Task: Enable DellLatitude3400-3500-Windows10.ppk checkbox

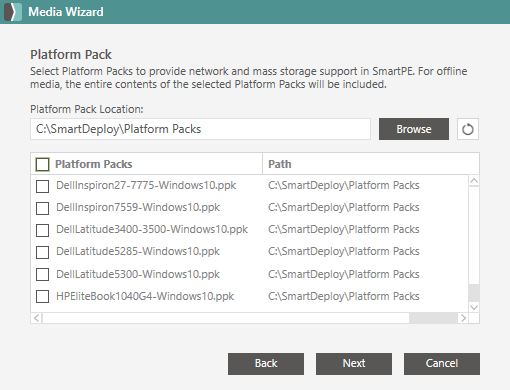Action: [42, 230]
